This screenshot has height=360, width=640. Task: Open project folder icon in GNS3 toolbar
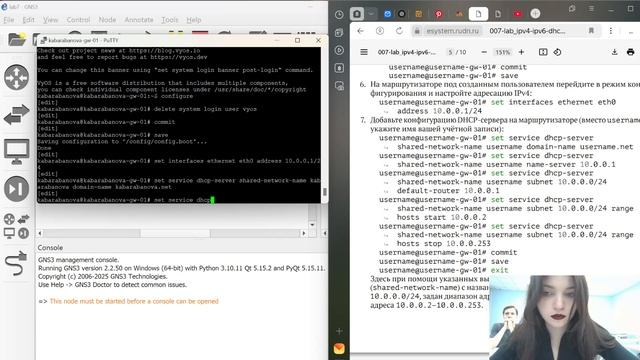click(x=17, y=40)
